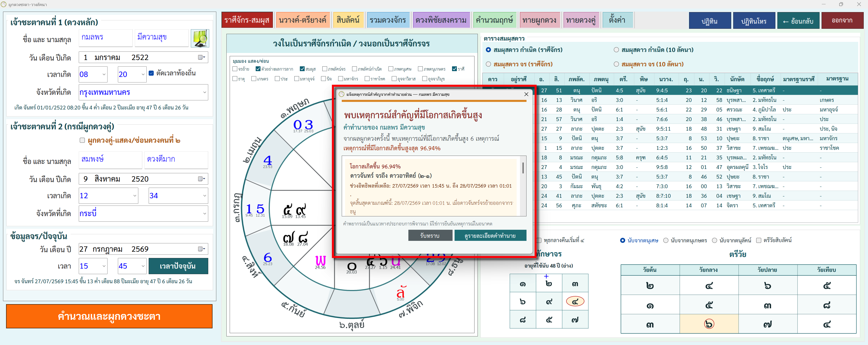868x345 pixels.
Task: Open the calendar picker for 1 มกราคม 2522
Action: pos(201,57)
